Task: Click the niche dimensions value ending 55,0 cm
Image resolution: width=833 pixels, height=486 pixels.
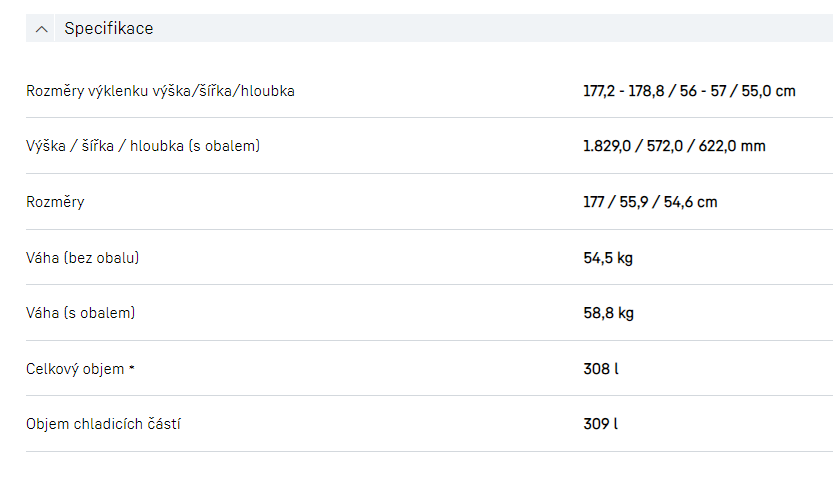Action: (689, 91)
